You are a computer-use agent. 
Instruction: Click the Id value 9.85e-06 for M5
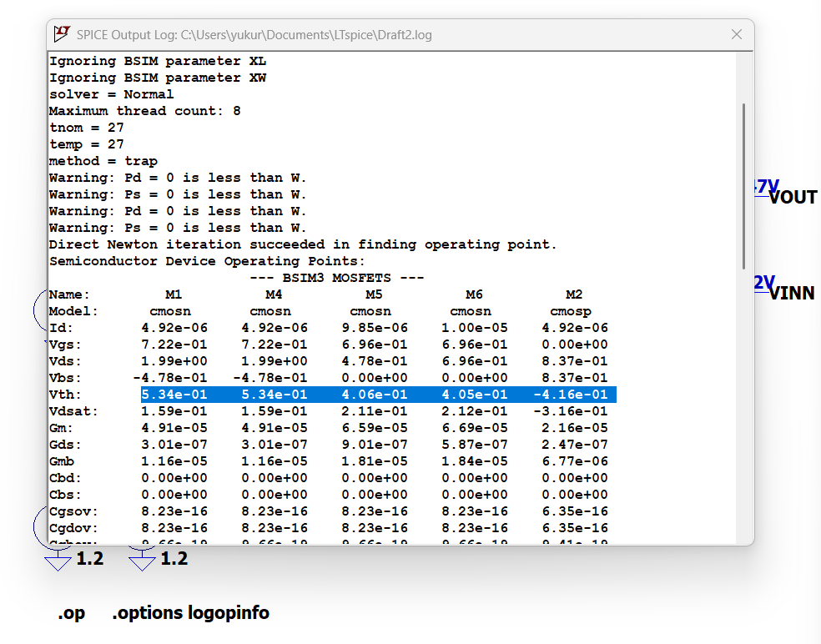375,328
